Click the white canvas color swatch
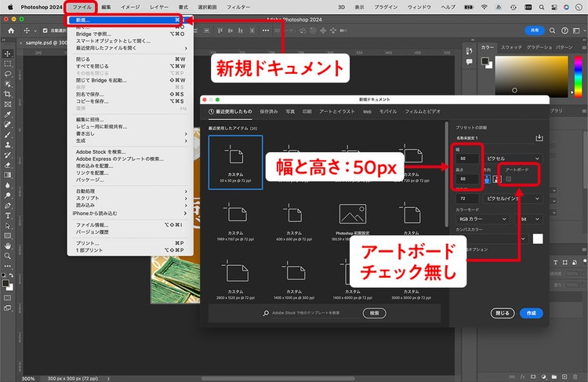This screenshot has width=588, height=382. (x=538, y=238)
